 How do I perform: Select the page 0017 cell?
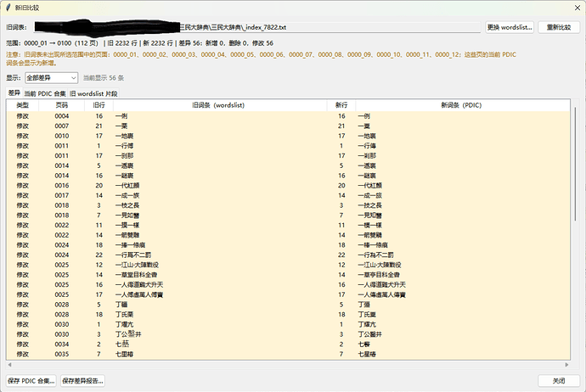62,195
